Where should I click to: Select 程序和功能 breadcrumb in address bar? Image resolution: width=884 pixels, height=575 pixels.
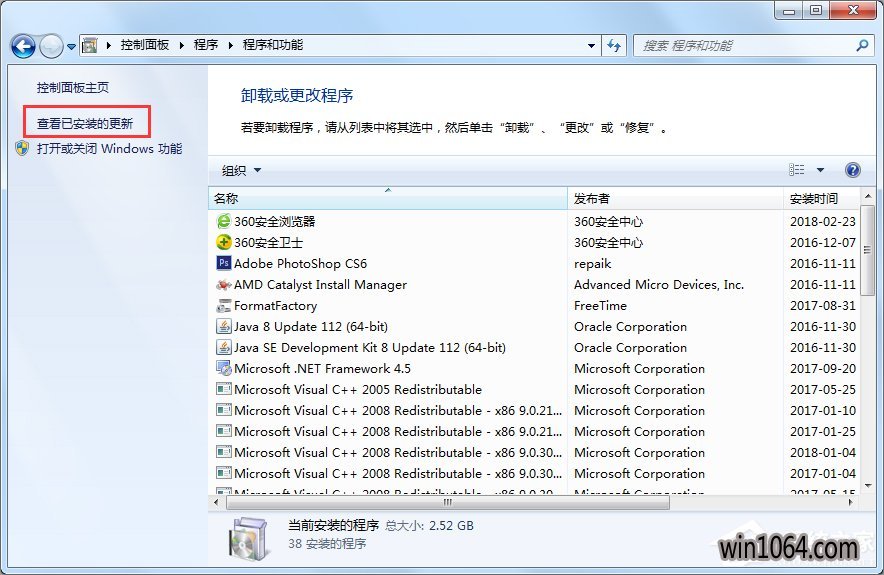(273, 45)
